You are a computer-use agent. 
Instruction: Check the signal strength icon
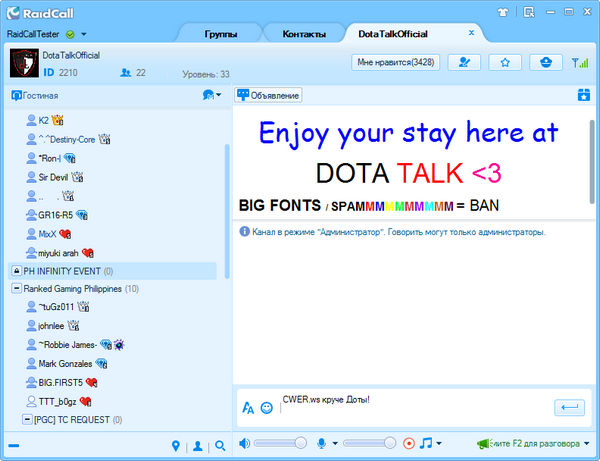(x=580, y=63)
